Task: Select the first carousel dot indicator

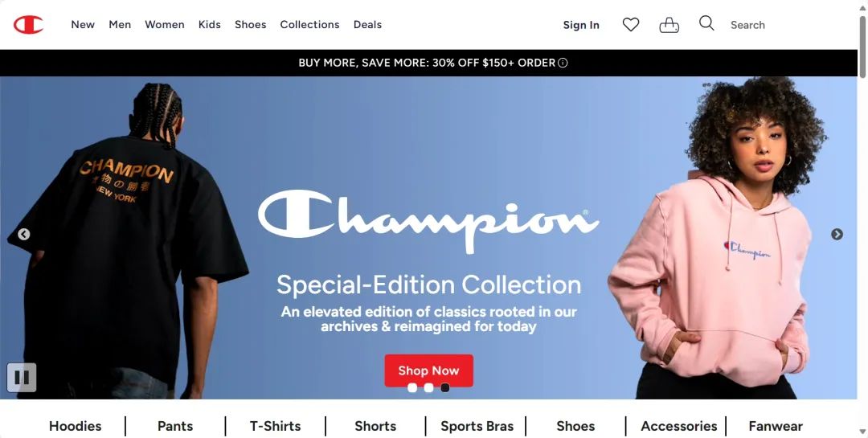Action: pos(412,387)
